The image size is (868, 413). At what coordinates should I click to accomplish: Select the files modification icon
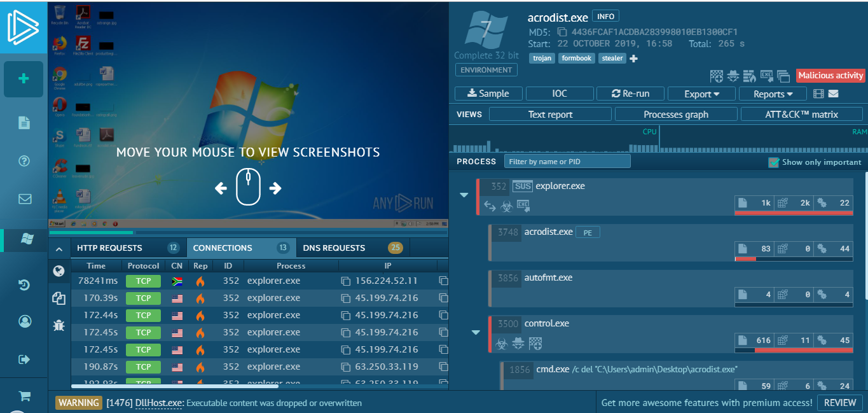pyautogui.click(x=59, y=298)
